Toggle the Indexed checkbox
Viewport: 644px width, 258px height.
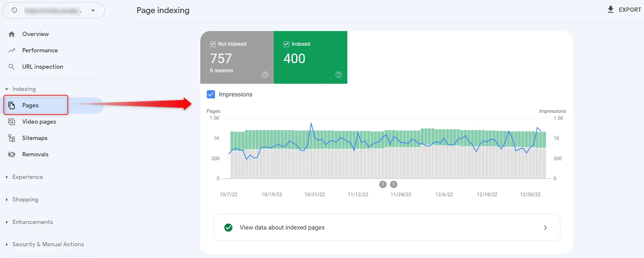[x=286, y=44]
